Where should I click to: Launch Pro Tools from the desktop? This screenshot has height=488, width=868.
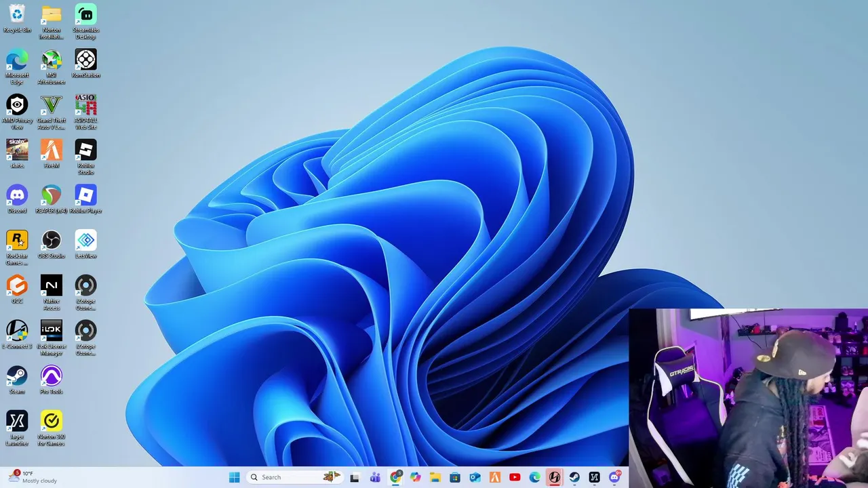[x=52, y=380]
